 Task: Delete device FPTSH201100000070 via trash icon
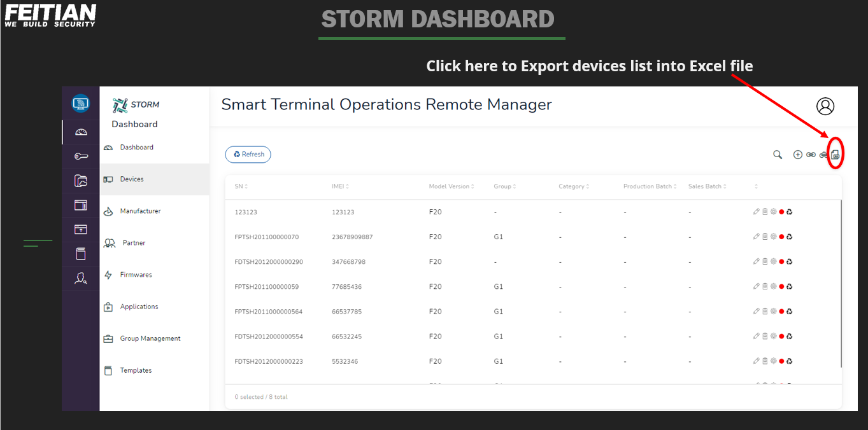click(x=765, y=237)
